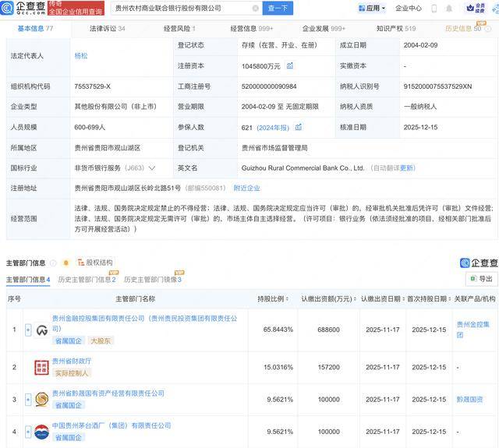This screenshot has width=499, height=448.
Task: Click into the company search input field
Action: pyautogui.click(x=179, y=9)
